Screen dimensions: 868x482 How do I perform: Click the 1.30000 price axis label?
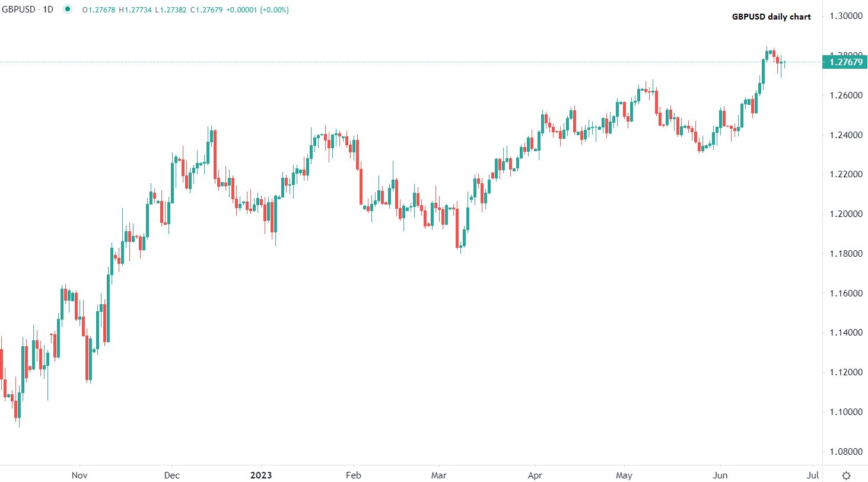point(845,16)
